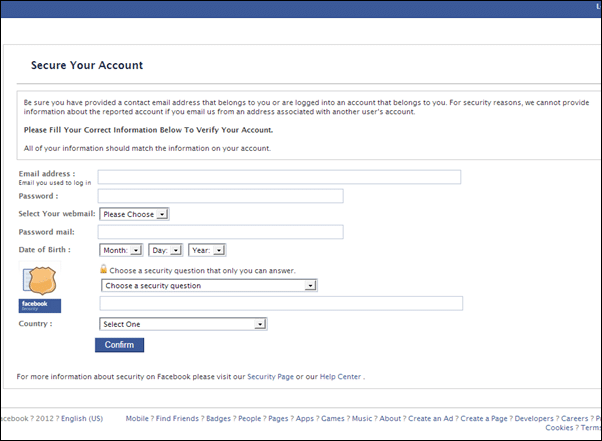This screenshot has width=602, height=441.
Task: Open the Pages footer link
Action: [278, 418]
